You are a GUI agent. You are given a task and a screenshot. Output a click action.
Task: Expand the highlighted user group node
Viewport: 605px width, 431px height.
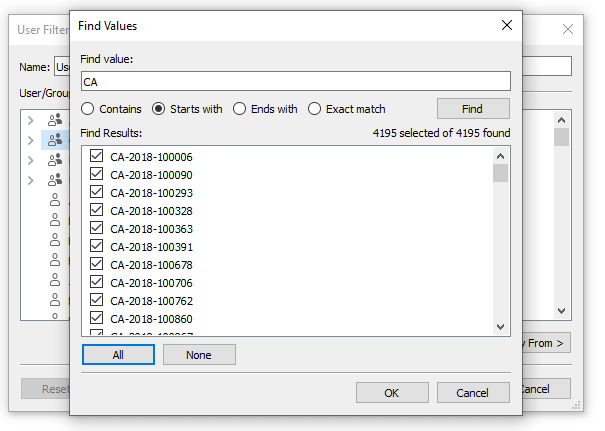pos(31,140)
